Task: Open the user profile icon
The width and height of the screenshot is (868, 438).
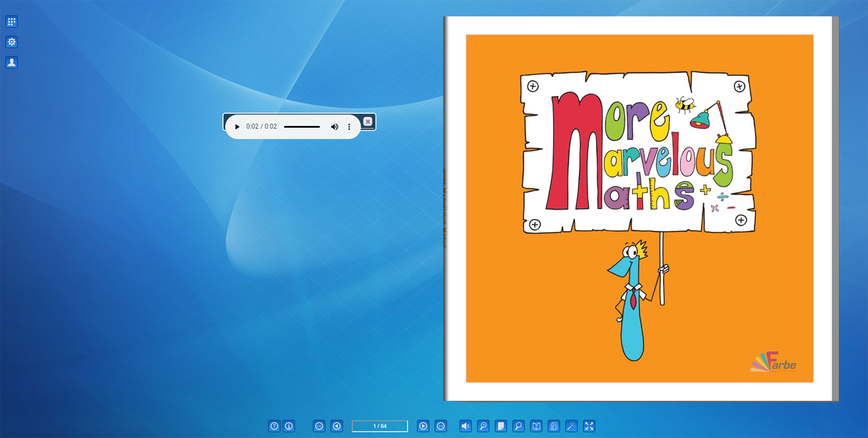Action: (11, 62)
